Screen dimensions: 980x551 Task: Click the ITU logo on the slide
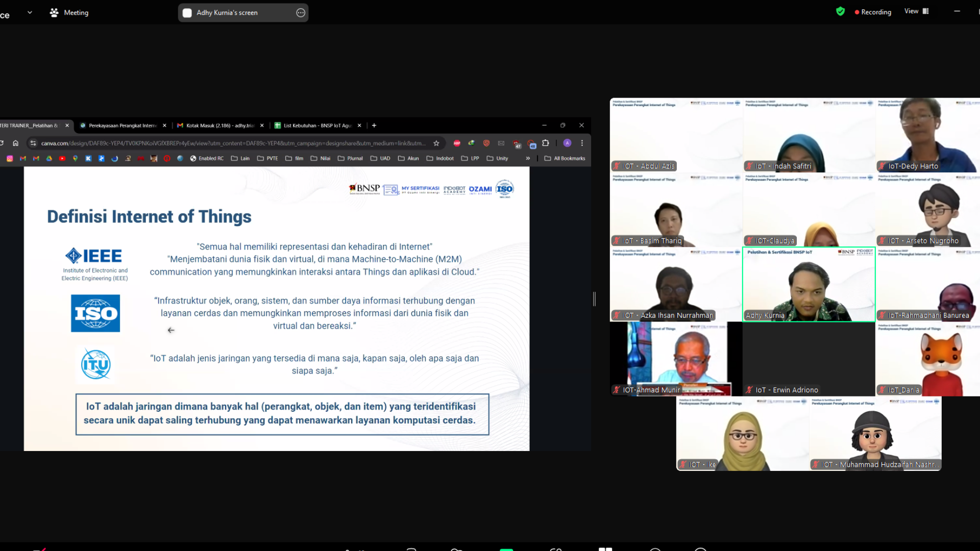[x=96, y=364]
